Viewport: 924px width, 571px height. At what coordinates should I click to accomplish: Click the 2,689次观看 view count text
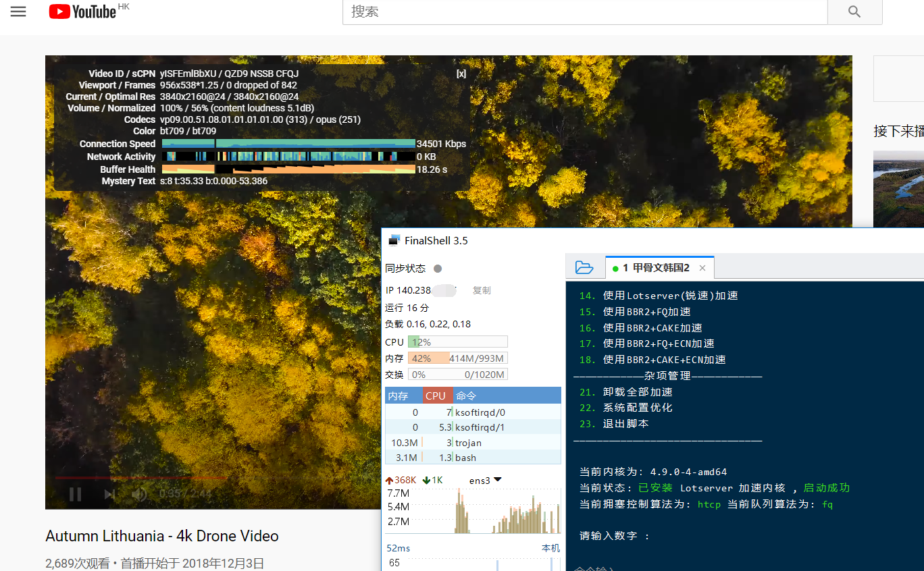coord(77,564)
